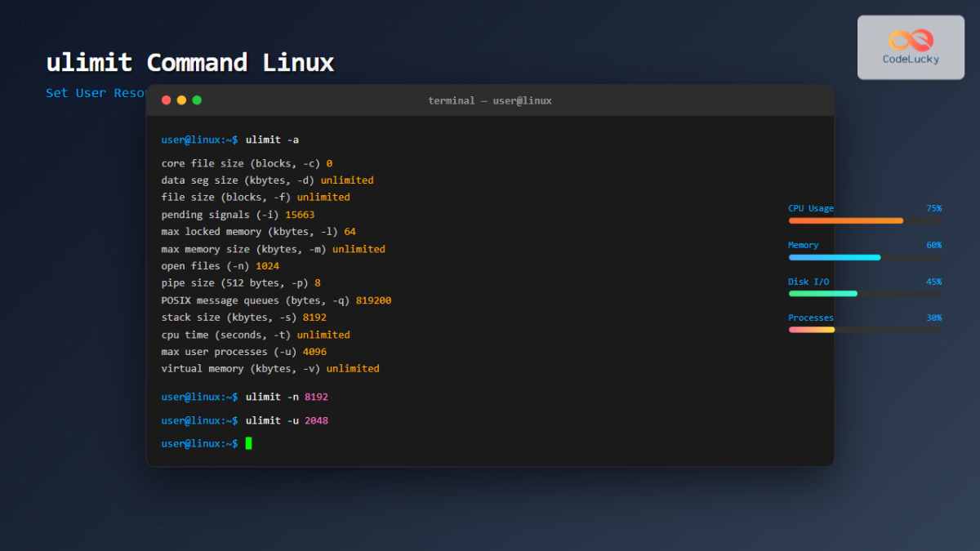
Task: Toggle the 30% Processes readout
Action: click(x=934, y=318)
